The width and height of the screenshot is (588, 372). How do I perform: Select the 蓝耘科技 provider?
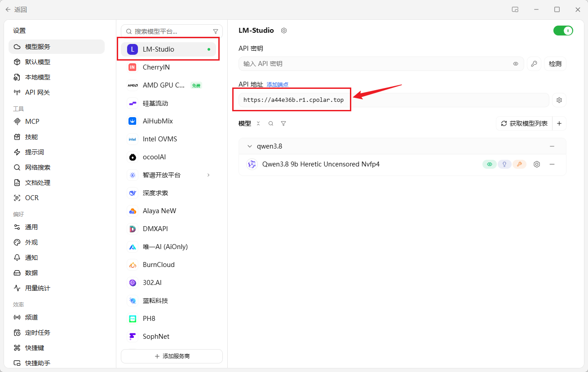[x=168, y=301]
